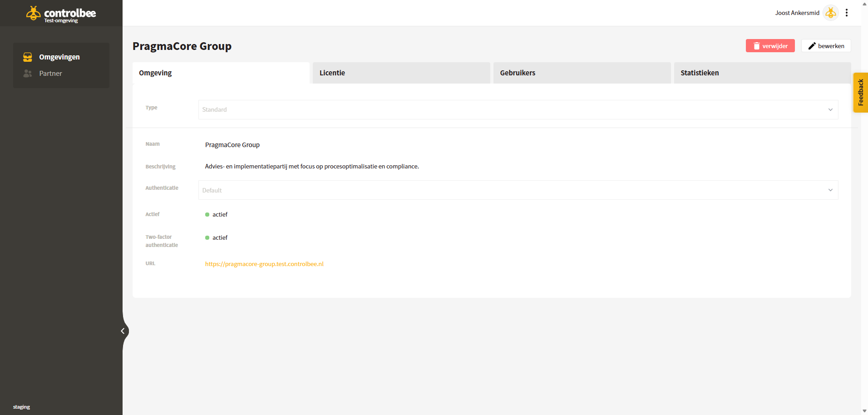
Task: Open the three-dot kebab menu
Action: 847,13
